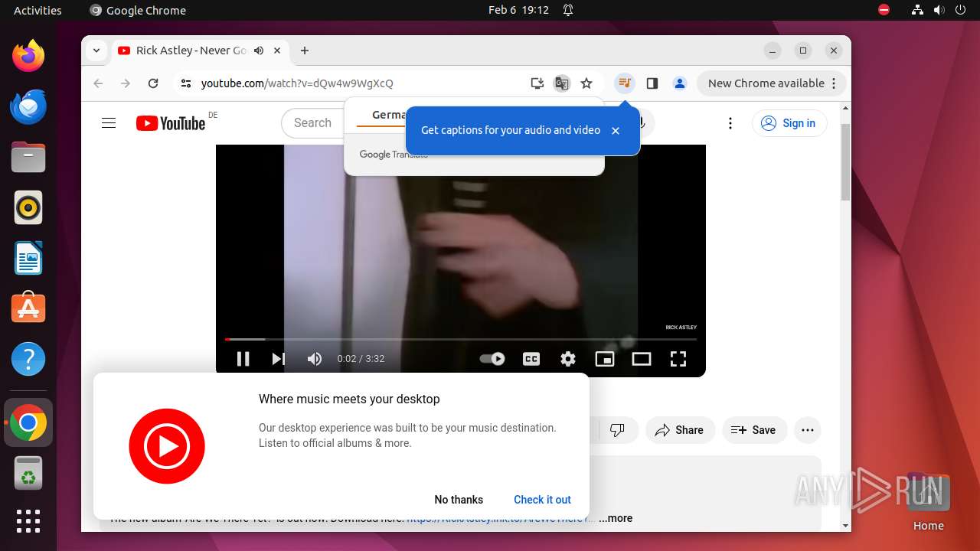The image size is (980, 551).
Task: Skip to next video
Action: (279, 359)
